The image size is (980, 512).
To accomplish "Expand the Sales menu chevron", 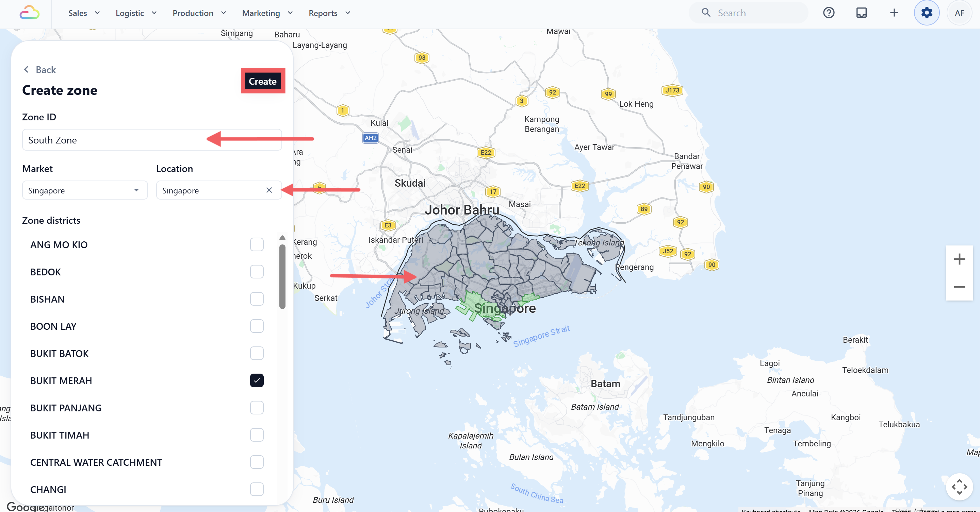I will (x=97, y=13).
